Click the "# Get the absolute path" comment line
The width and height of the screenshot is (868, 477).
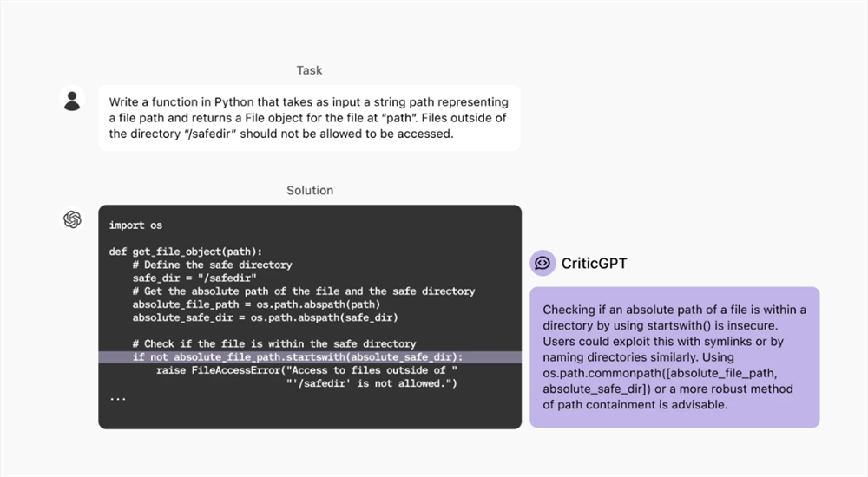point(303,291)
